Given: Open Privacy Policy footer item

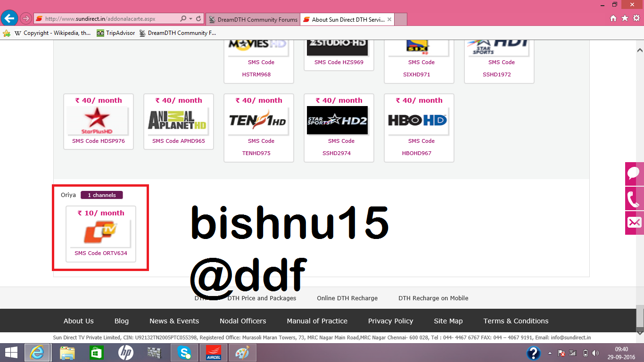Looking at the screenshot, I should tap(391, 321).
